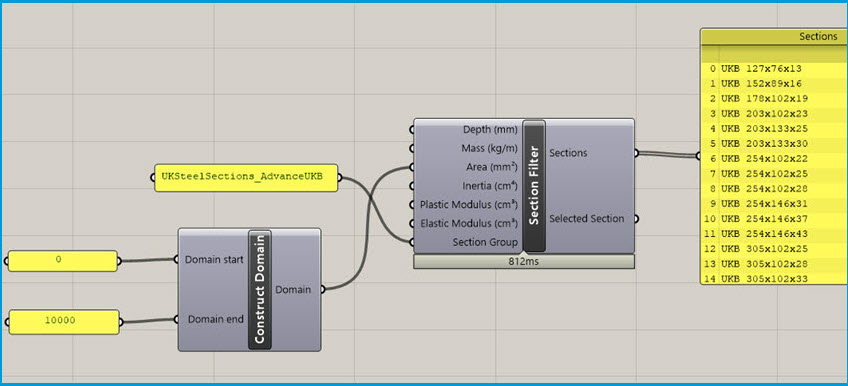848x386 pixels.
Task: Select list row UKB 305x102x33
Action: coord(774,278)
